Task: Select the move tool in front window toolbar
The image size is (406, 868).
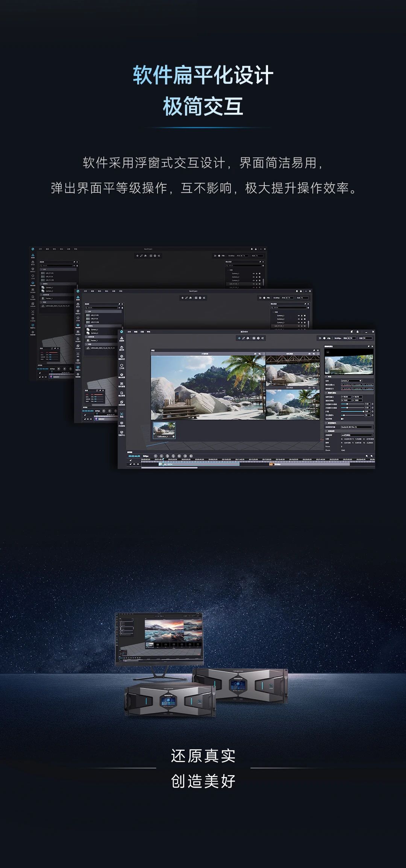Action: coord(239,338)
